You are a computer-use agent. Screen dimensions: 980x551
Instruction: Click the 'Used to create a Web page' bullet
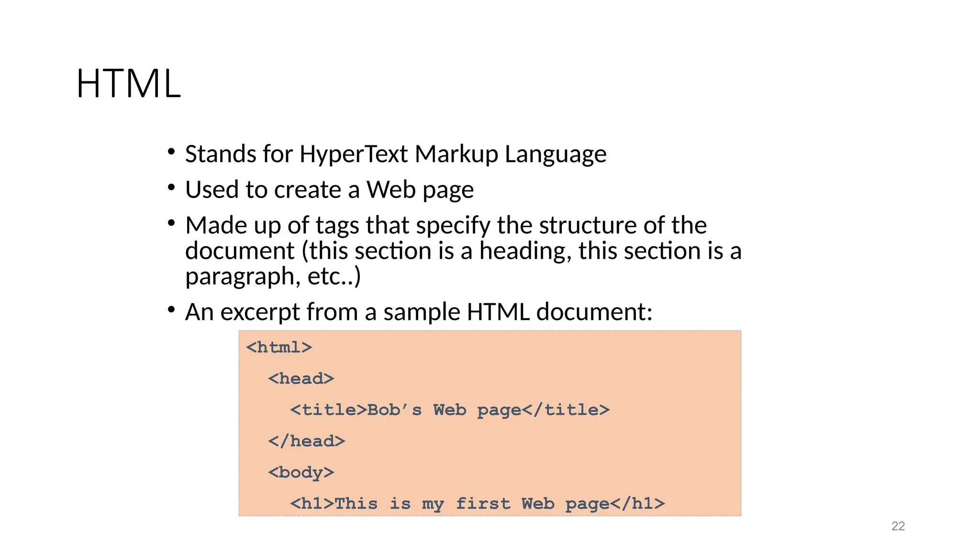point(329,189)
